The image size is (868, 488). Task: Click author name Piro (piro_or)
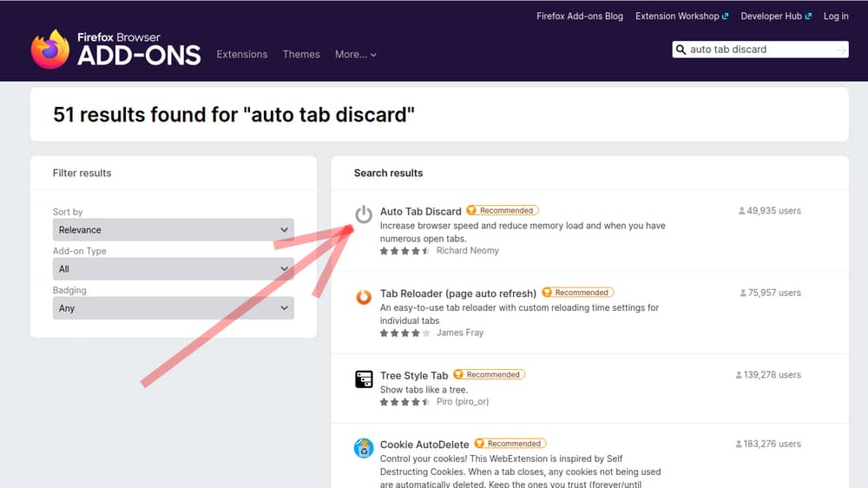click(463, 402)
